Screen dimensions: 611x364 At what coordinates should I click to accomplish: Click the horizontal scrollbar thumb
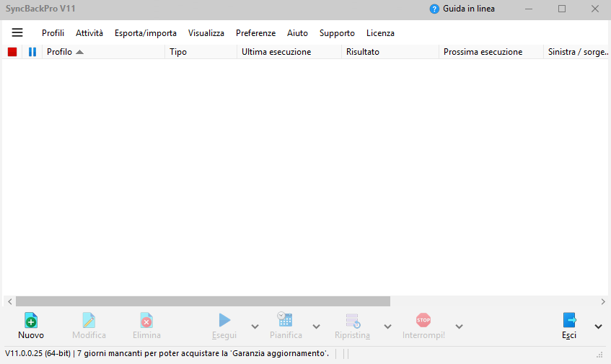(203, 301)
